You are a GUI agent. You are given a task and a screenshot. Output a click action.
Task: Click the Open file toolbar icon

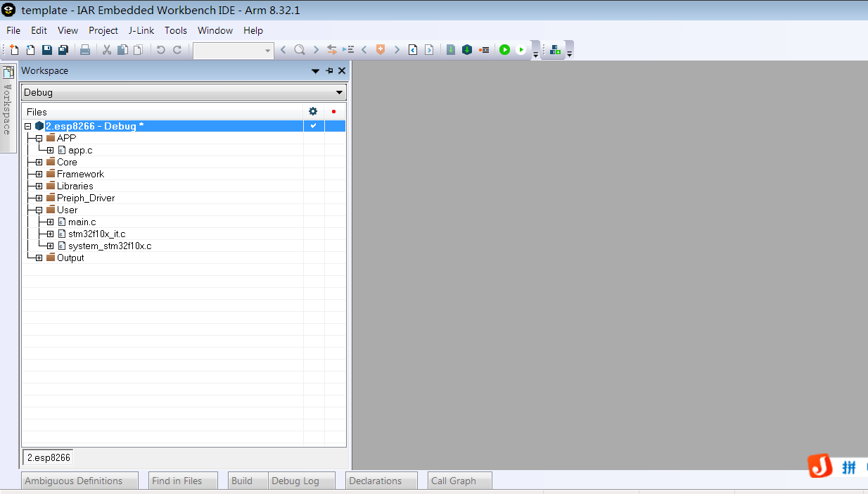(x=30, y=50)
